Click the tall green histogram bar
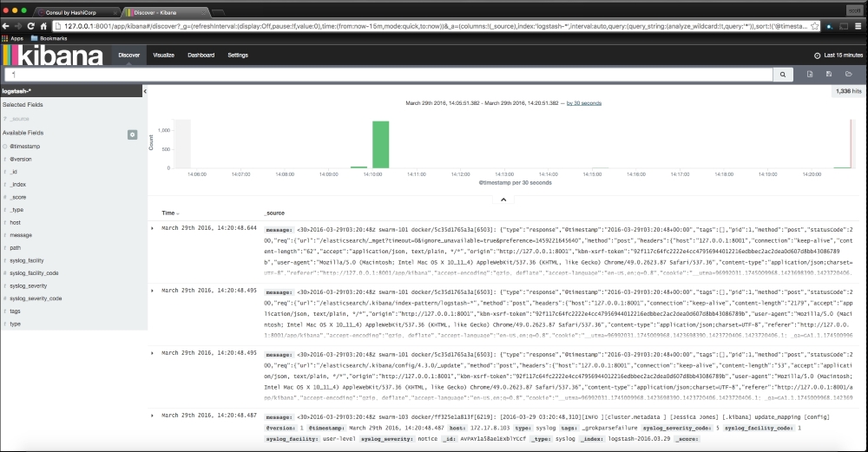The image size is (868, 452). tap(380, 144)
